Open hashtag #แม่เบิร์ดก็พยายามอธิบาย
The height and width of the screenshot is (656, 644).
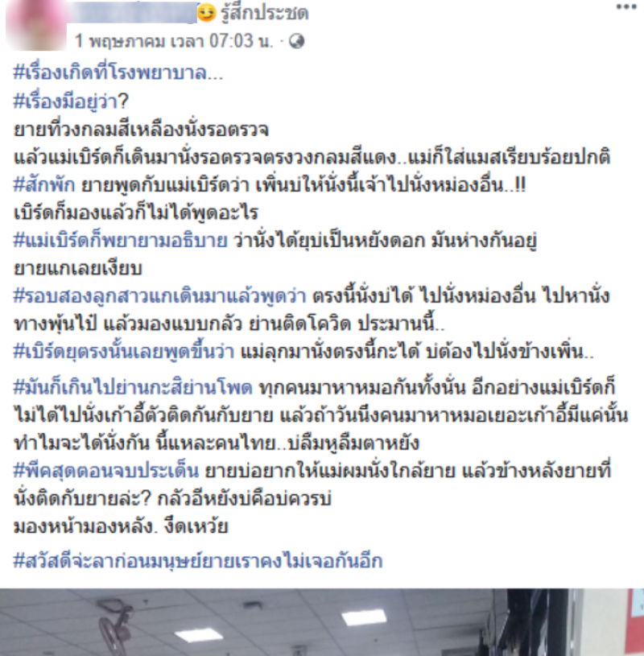tap(121, 241)
